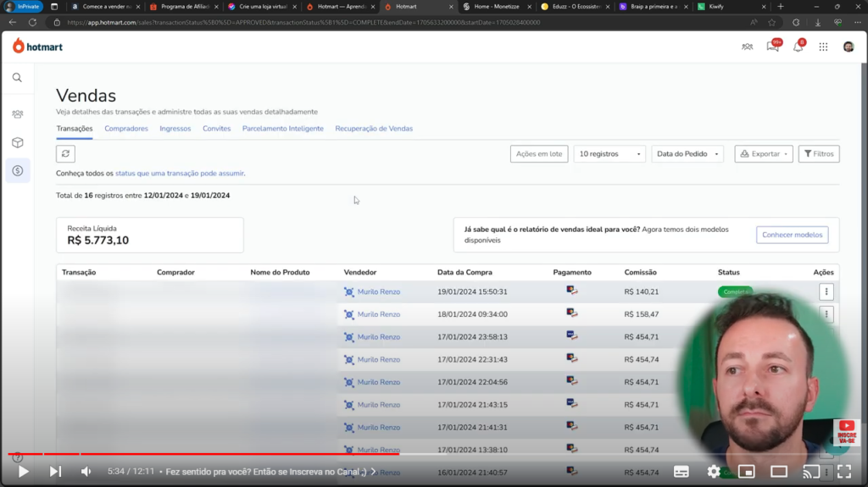The width and height of the screenshot is (868, 487).
Task: Open the search icon in Hotmart sidebar
Action: (x=17, y=78)
